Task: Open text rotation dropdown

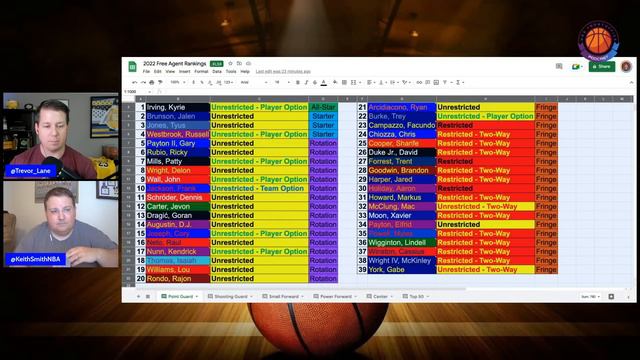Action: [406, 82]
